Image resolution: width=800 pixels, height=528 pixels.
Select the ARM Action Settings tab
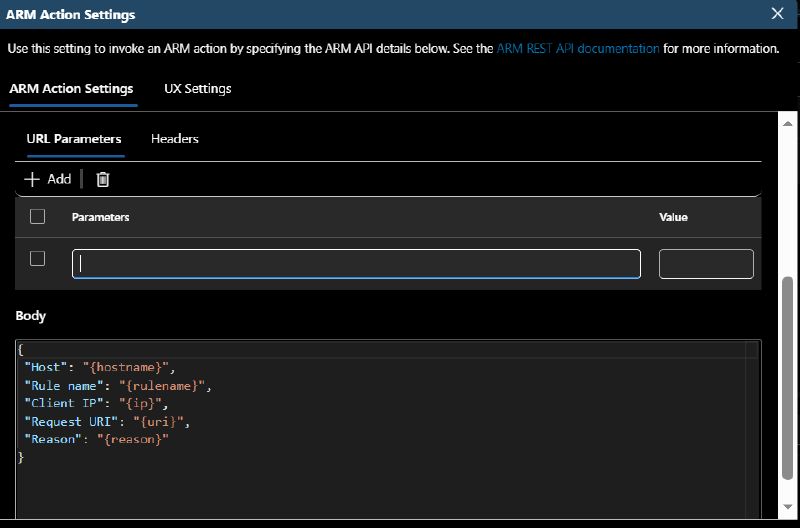click(x=71, y=89)
